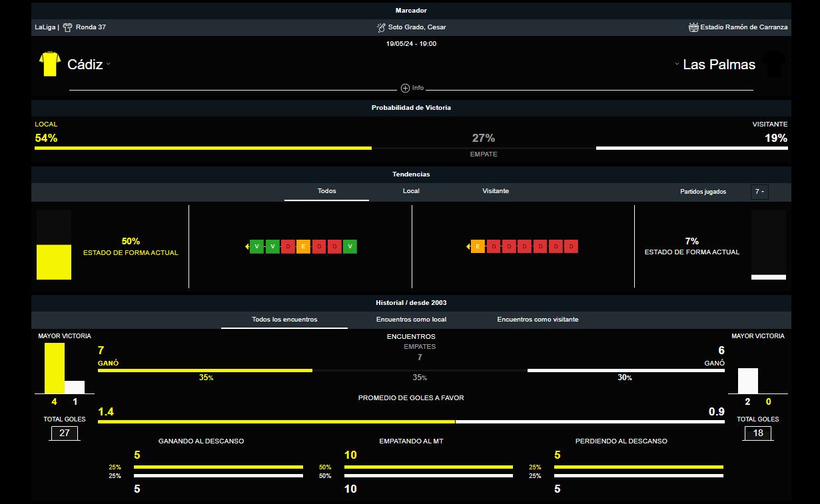Click the shirt icon next to Ronda 37
The width and height of the screenshot is (820, 504).
pos(67,27)
